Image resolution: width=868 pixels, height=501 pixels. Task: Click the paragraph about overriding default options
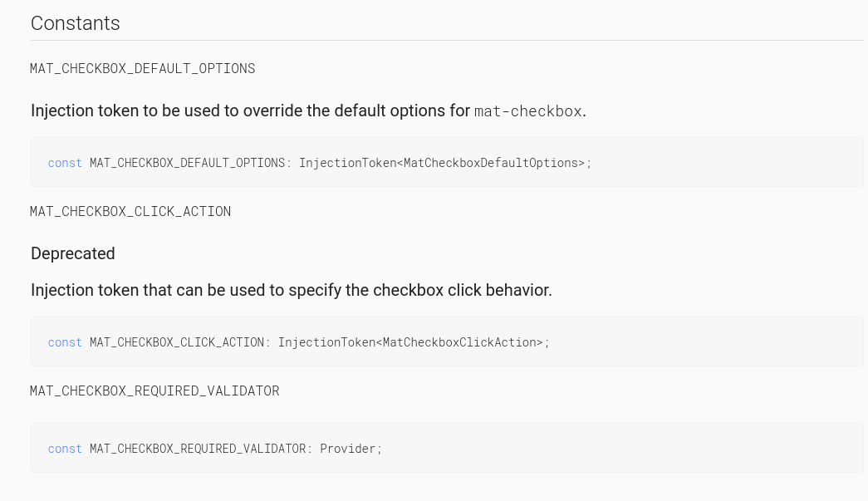click(x=249, y=111)
